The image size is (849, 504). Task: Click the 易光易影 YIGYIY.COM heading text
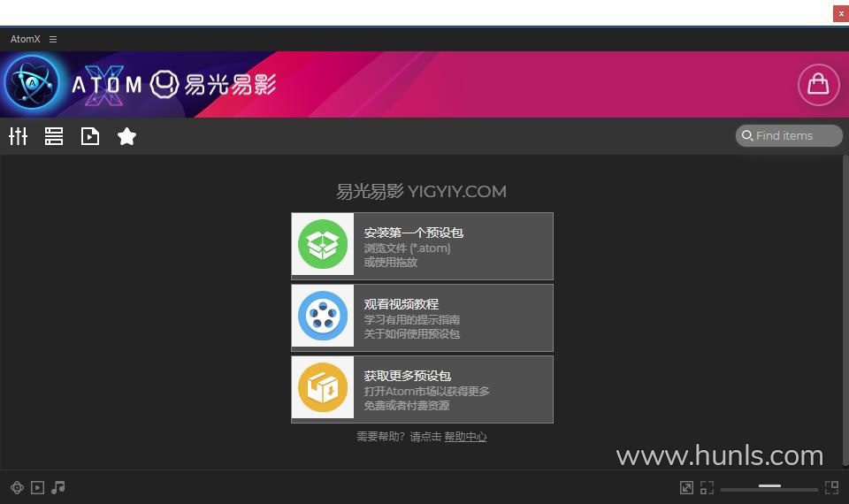point(421,191)
